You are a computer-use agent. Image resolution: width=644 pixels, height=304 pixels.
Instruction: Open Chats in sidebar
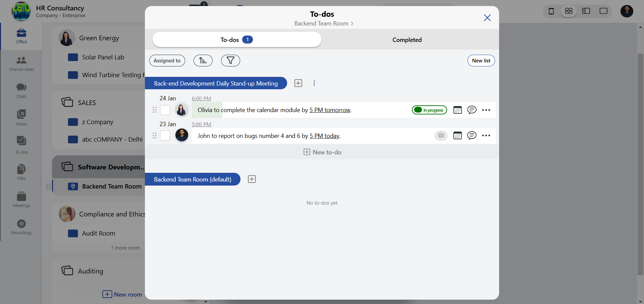coord(21,91)
